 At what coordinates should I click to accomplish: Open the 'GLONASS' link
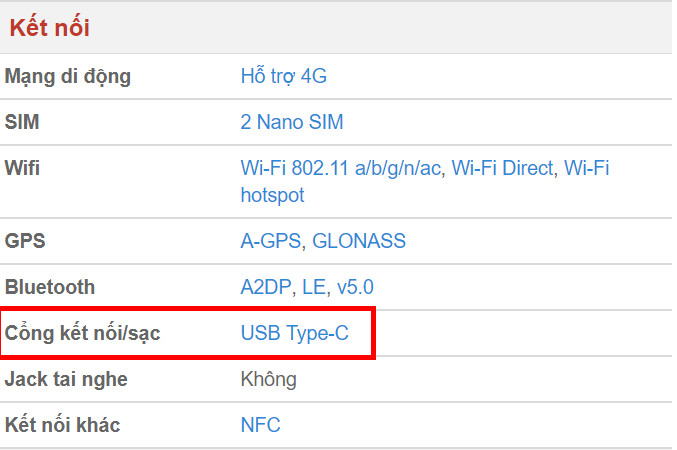[x=359, y=241]
